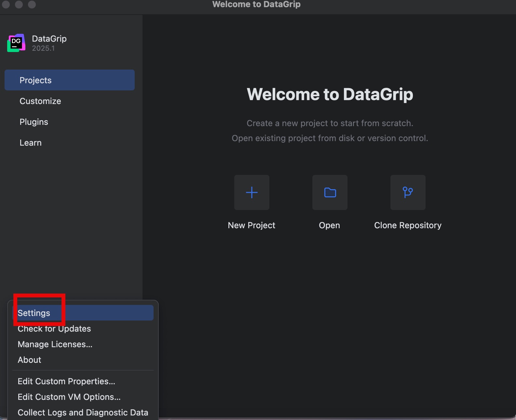Select Check for Updates menu item
The height and width of the screenshot is (420, 516).
[x=54, y=329]
